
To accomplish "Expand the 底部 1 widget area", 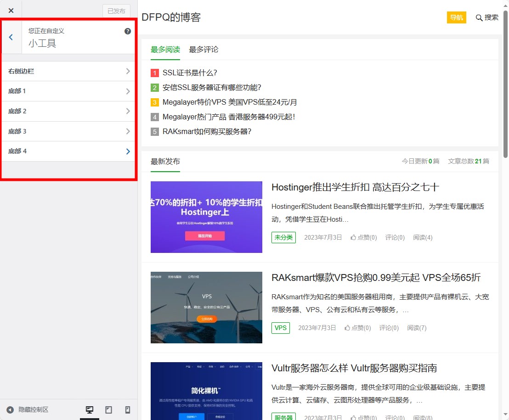I will point(68,91).
